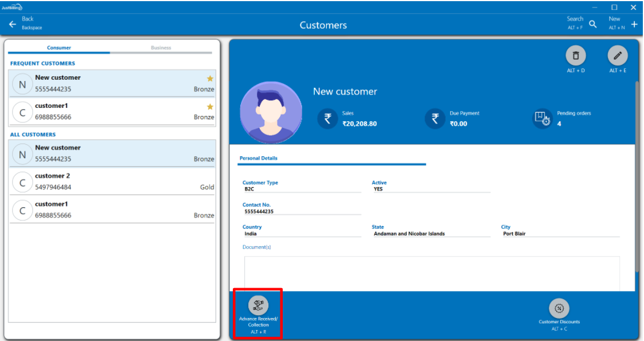Open Advance Received/Collection icon
This screenshot has width=644, height=341.
tap(258, 306)
